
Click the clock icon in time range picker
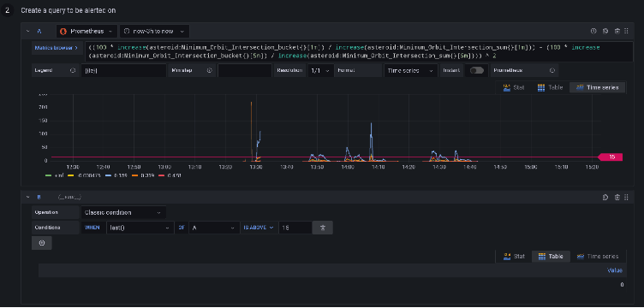pyautogui.click(x=127, y=31)
